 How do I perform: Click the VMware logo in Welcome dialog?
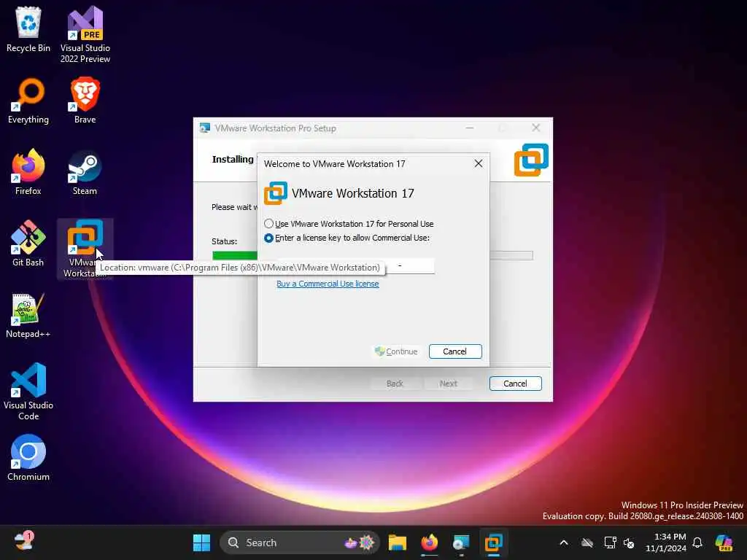275,193
